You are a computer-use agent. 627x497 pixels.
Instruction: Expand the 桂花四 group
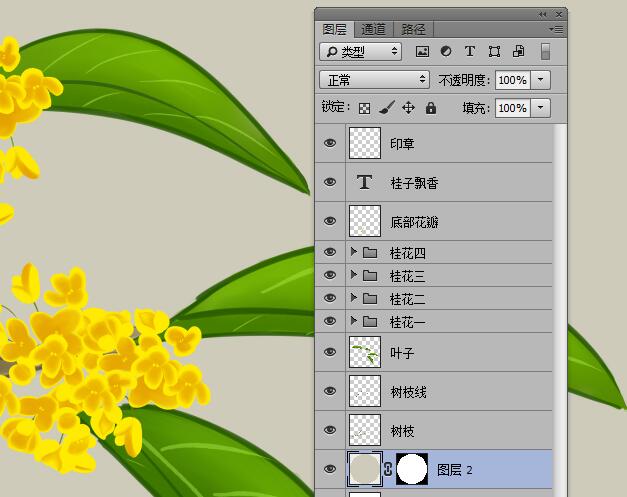tap(353, 251)
